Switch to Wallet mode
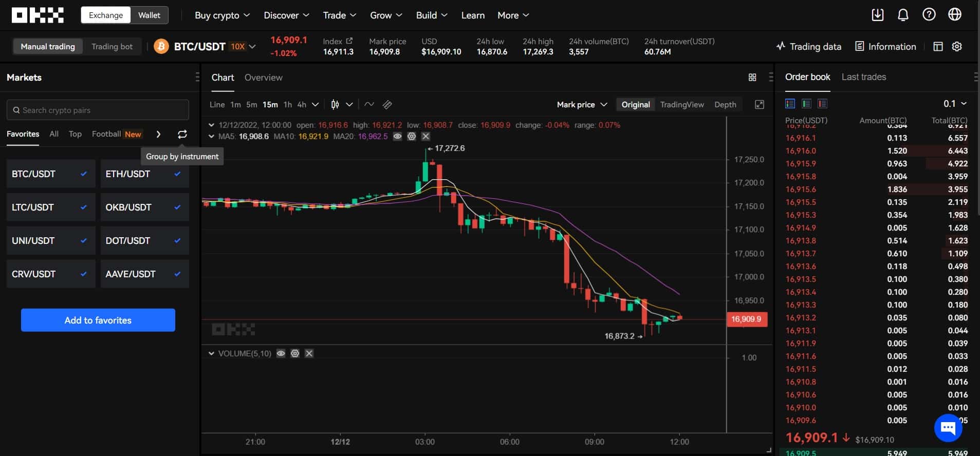 149,15
